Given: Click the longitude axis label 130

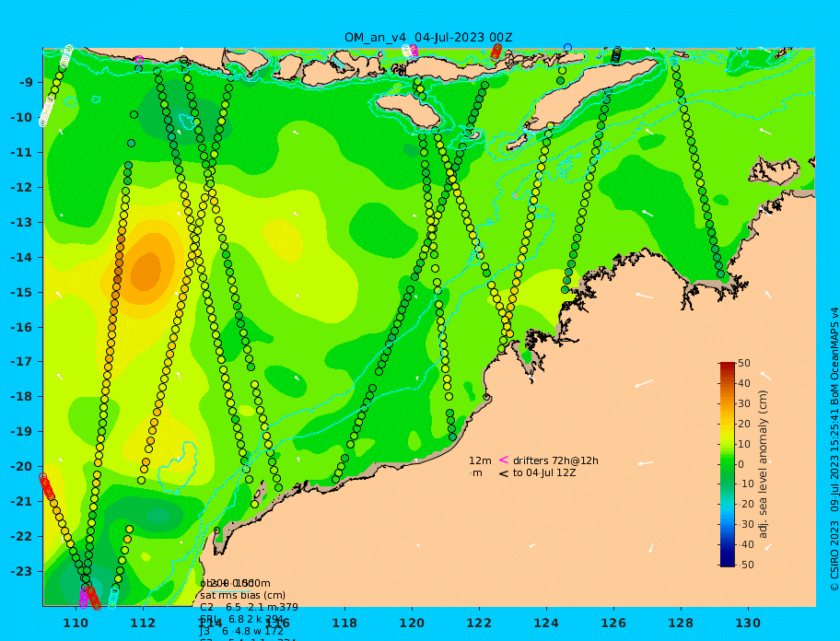Looking at the screenshot, I should pyautogui.click(x=748, y=623).
